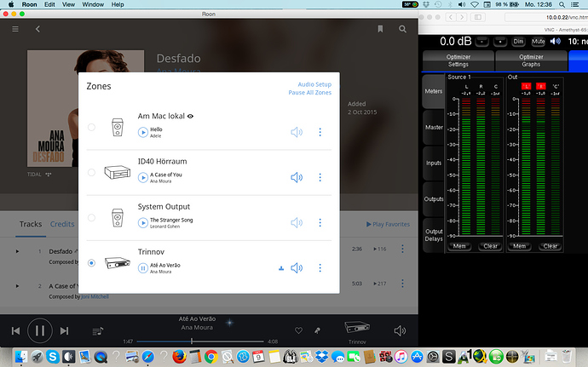
Task: Click Clear under Out meters
Action: coord(551,246)
